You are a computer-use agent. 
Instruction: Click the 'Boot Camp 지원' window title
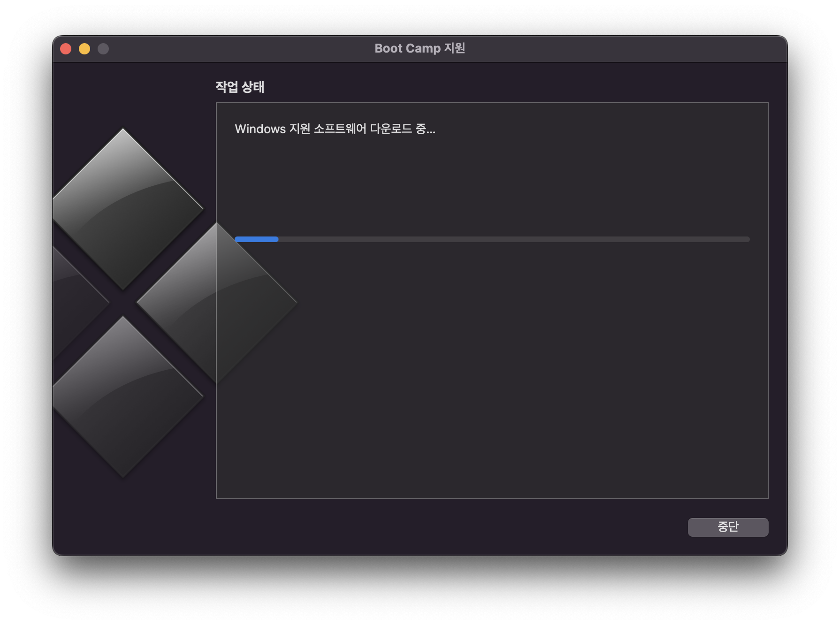[420, 48]
